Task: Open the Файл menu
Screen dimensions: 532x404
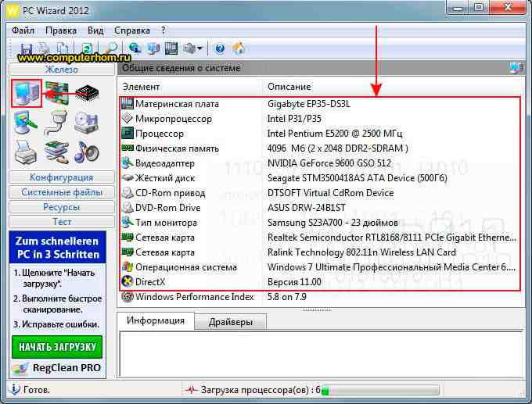Action: pyautogui.click(x=23, y=30)
